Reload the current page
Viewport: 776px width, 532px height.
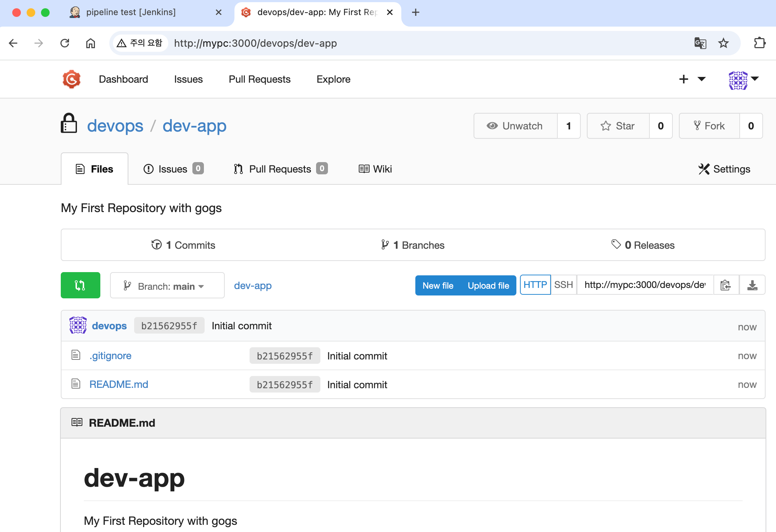(65, 43)
